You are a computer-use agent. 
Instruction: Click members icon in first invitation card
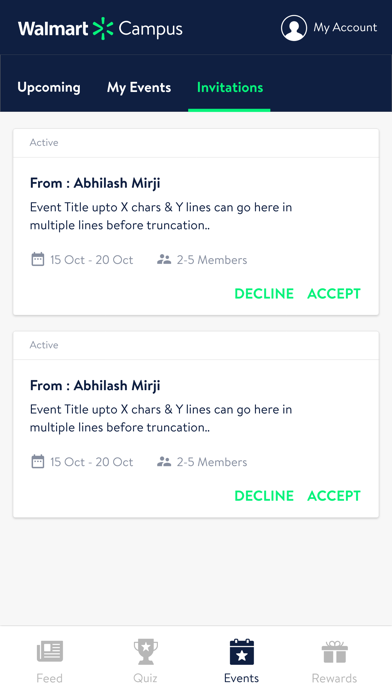pos(164,260)
